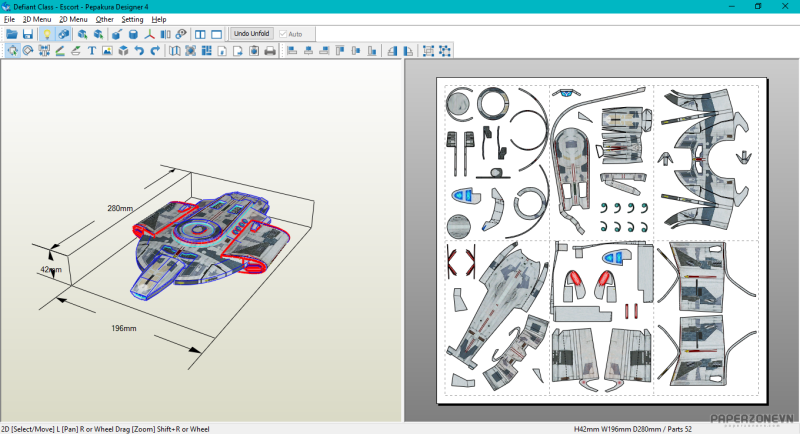This screenshot has height=434, width=800.
Task: Click the redo arrow icon
Action: click(x=155, y=50)
